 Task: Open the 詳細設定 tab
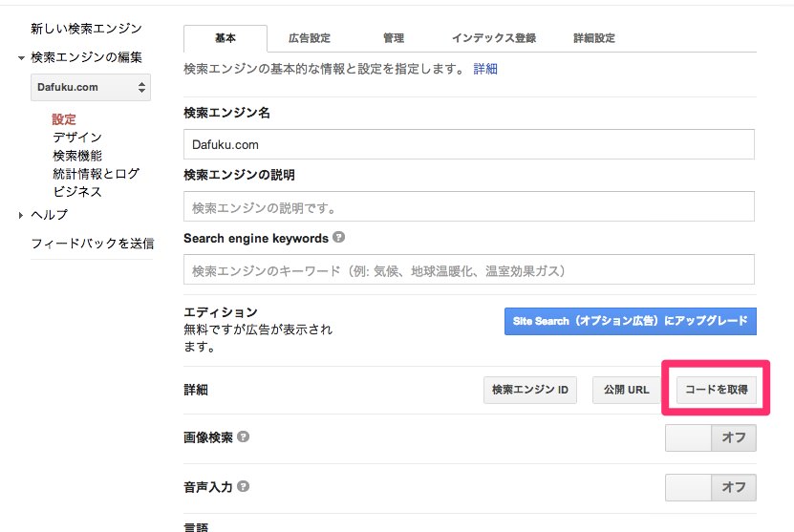coord(594,38)
